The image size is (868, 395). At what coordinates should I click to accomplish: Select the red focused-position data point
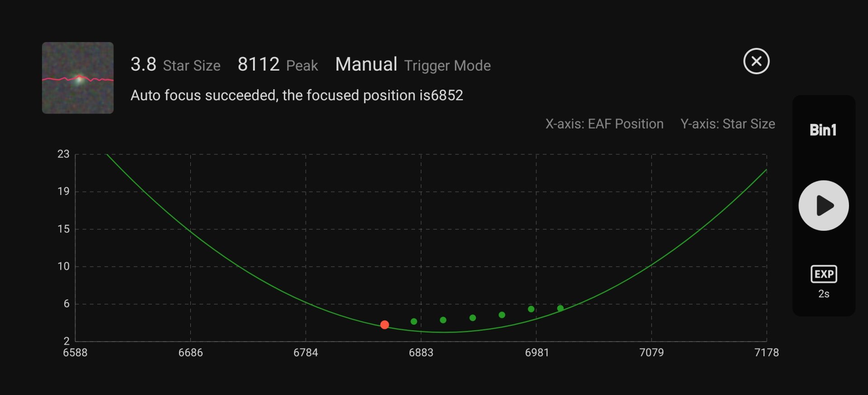(385, 325)
